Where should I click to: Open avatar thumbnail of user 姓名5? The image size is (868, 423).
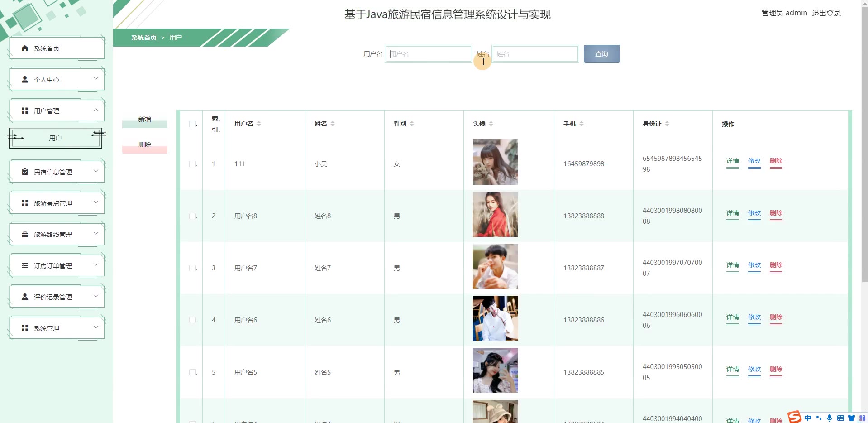[x=496, y=370]
